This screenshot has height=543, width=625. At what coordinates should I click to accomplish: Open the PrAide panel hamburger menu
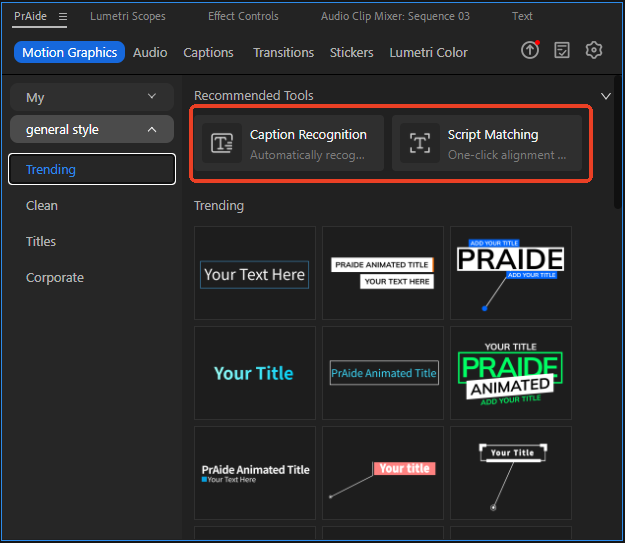(x=63, y=17)
